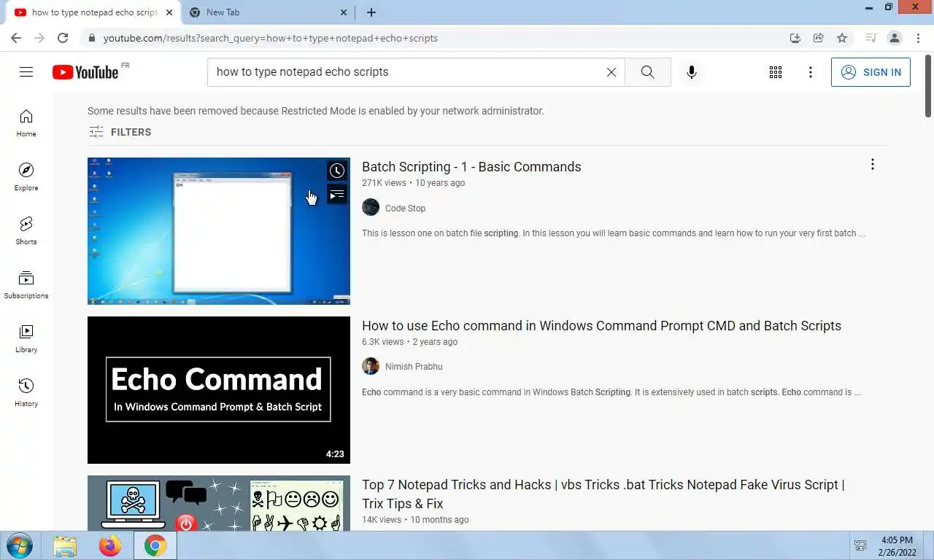
Task: Clear the search box with the X icon
Action: pos(611,72)
